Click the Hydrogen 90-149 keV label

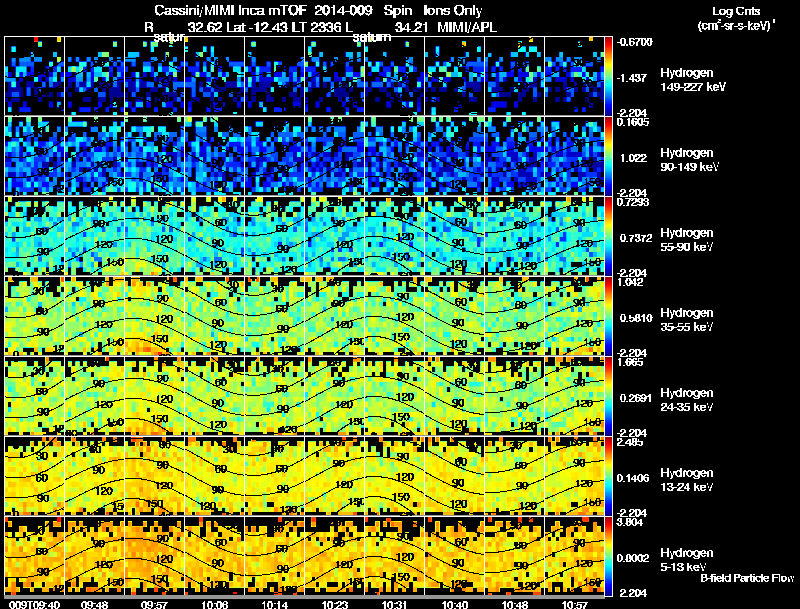tap(690, 160)
